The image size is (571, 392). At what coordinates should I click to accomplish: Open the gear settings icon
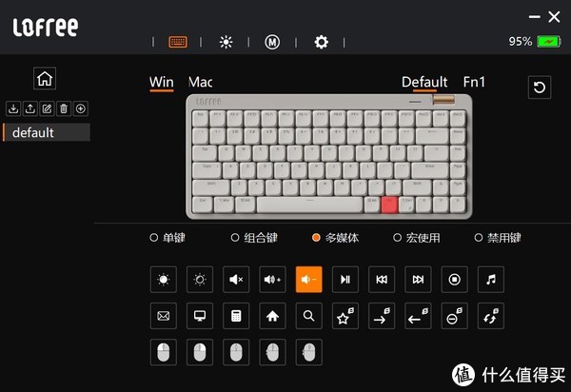point(322,42)
